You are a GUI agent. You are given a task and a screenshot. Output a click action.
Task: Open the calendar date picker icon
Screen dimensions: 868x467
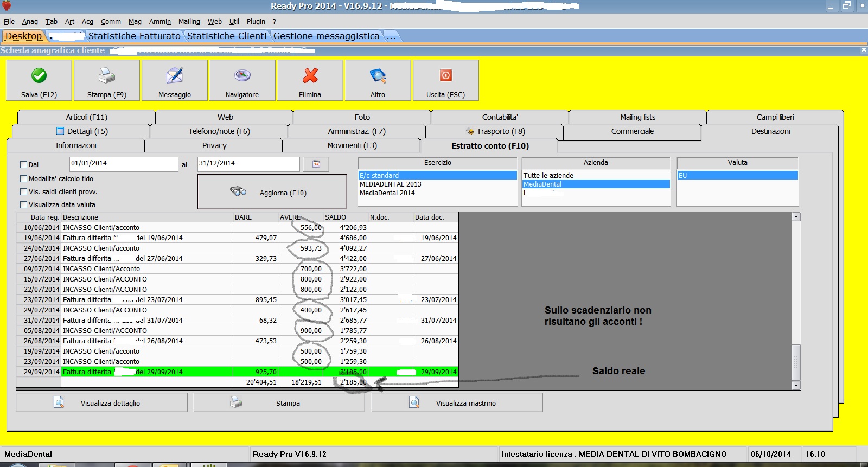(316, 164)
